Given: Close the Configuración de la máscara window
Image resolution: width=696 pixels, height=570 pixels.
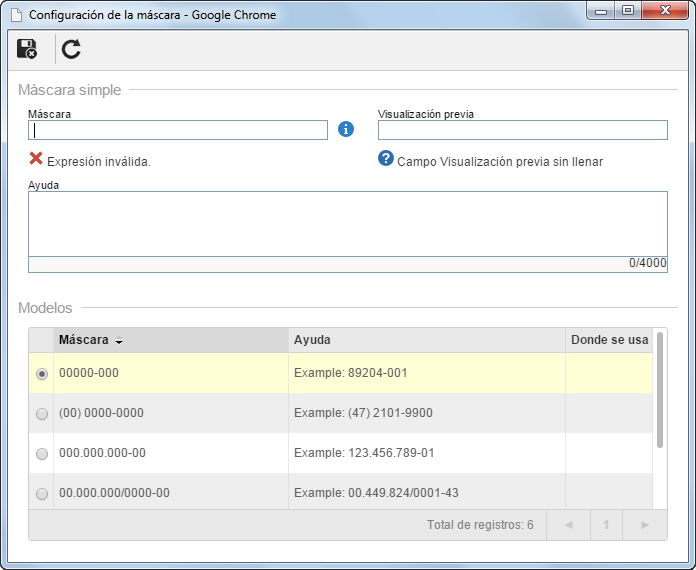Looking at the screenshot, I should point(664,11).
